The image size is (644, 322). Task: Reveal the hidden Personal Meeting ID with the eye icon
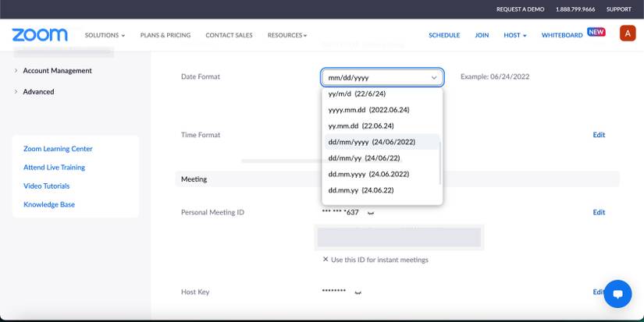click(371, 213)
